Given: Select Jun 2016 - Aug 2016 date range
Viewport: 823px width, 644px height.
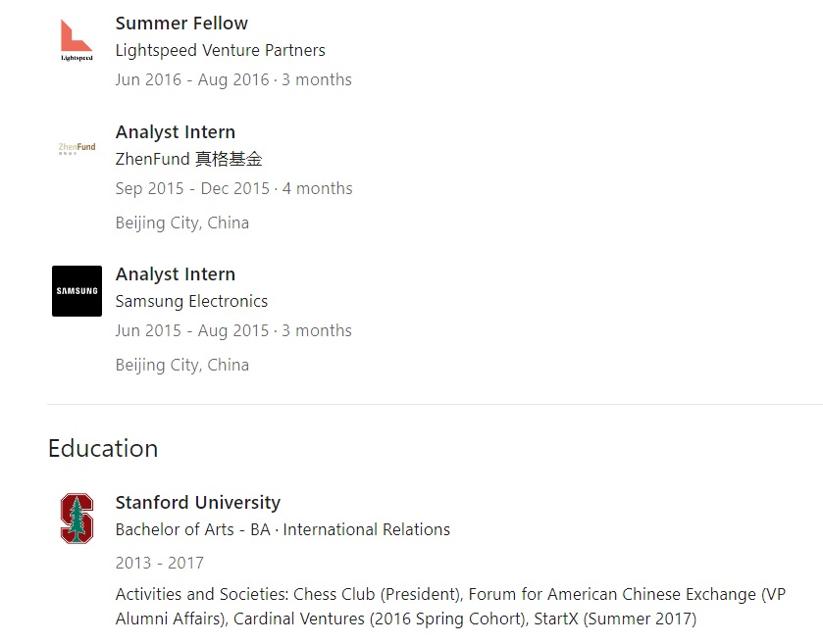Looking at the screenshot, I should click(192, 79).
